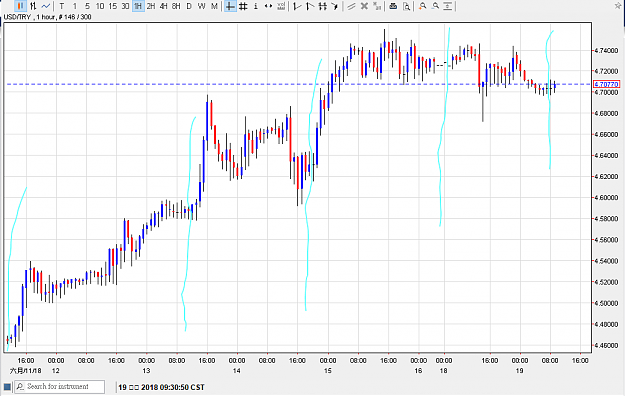The height and width of the screenshot is (396, 625).
Task: Select the 4H timeframe button
Action: click(163, 6)
